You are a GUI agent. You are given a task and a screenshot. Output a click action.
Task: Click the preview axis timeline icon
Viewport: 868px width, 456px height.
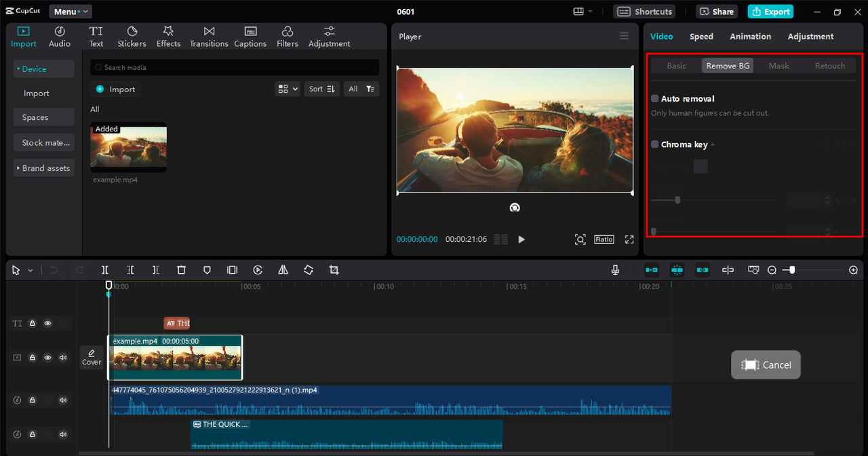[x=753, y=270]
